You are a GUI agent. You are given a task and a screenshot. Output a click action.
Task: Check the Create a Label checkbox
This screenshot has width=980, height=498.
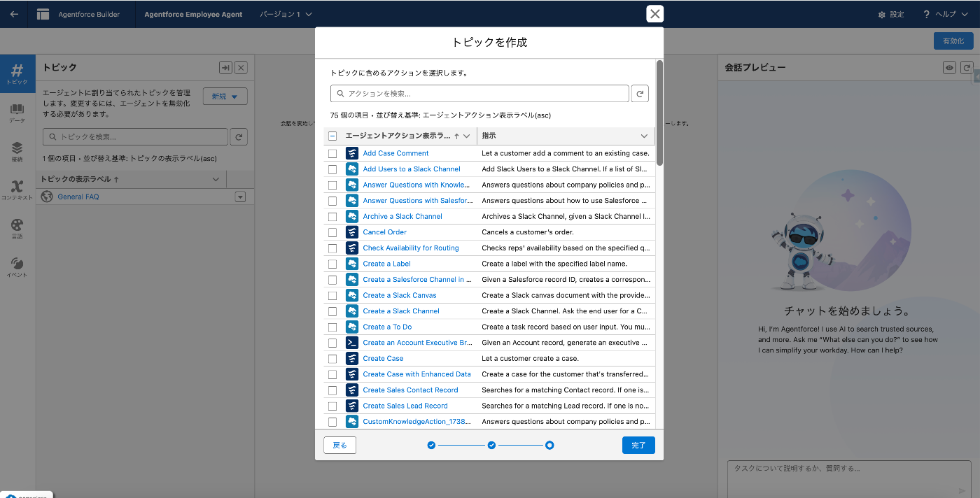pyautogui.click(x=332, y=264)
